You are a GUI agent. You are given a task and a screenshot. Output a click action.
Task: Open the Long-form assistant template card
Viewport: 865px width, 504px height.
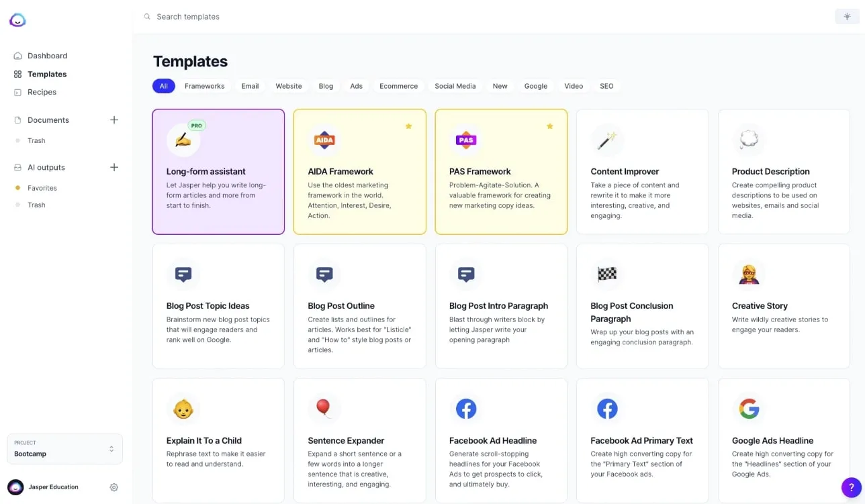(218, 172)
